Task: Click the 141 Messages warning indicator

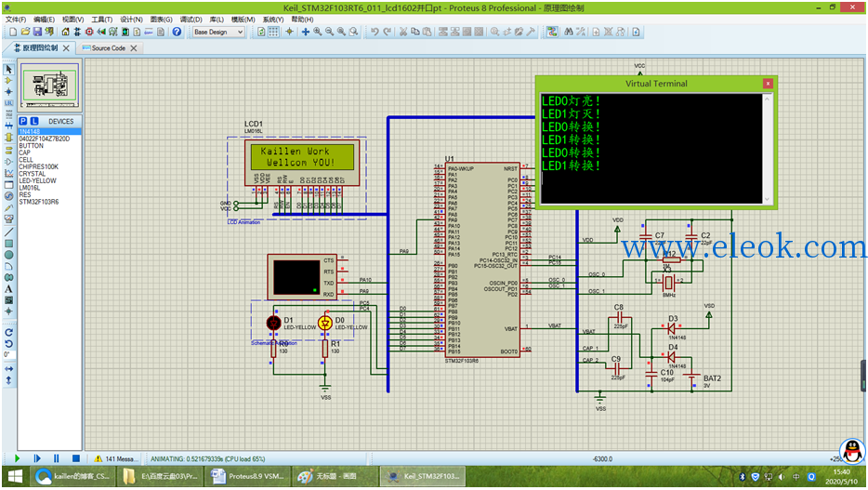Action: click(115, 459)
